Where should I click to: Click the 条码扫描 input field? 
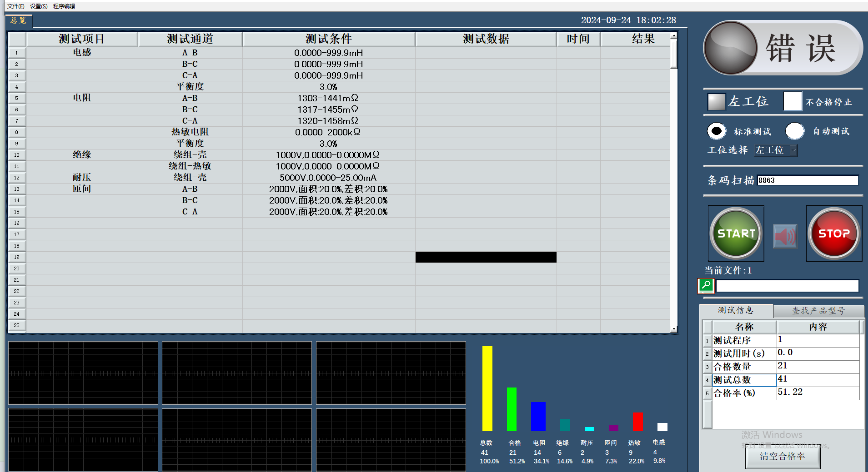click(x=808, y=180)
